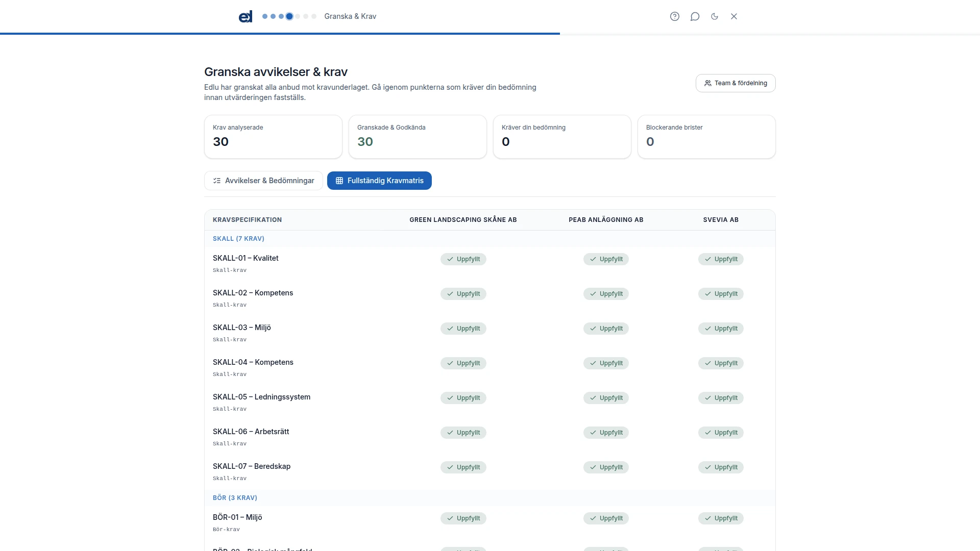
Task: Click Green Landscaping's Uppfyllt badge for SKALL-05
Action: pyautogui.click(x=463, y=398)
